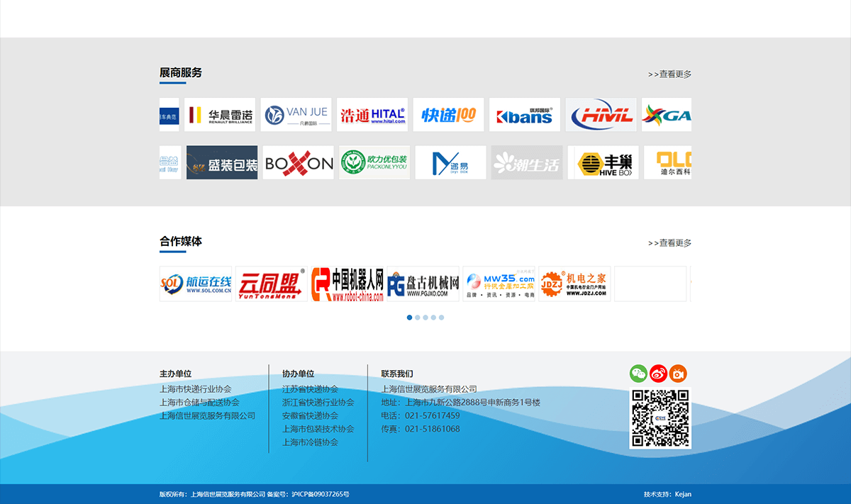Click the 沪ICP备09037265号 record link

pos(320,494)
